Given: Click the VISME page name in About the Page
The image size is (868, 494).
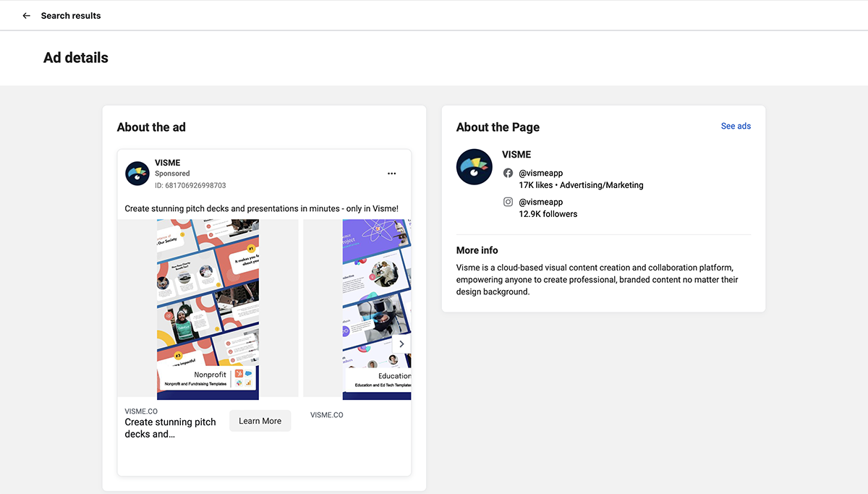Looking at the screenshot, I should 516,155.
